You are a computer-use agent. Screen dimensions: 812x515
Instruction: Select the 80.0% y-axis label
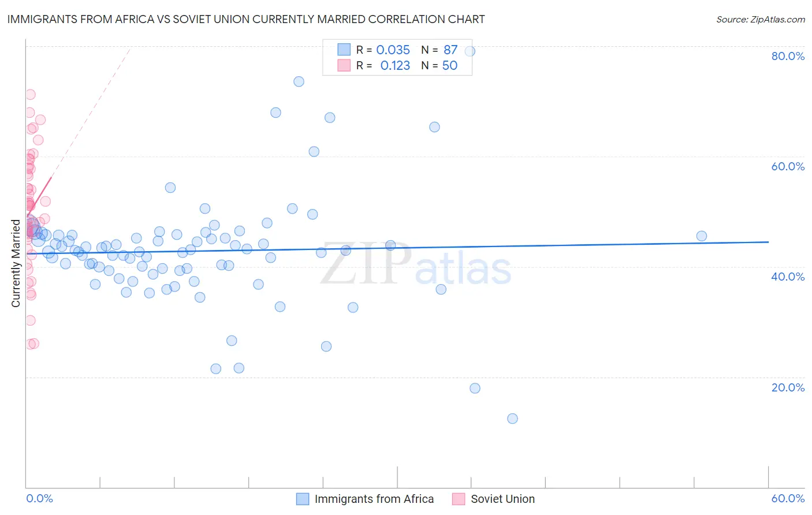pos(788,56)
